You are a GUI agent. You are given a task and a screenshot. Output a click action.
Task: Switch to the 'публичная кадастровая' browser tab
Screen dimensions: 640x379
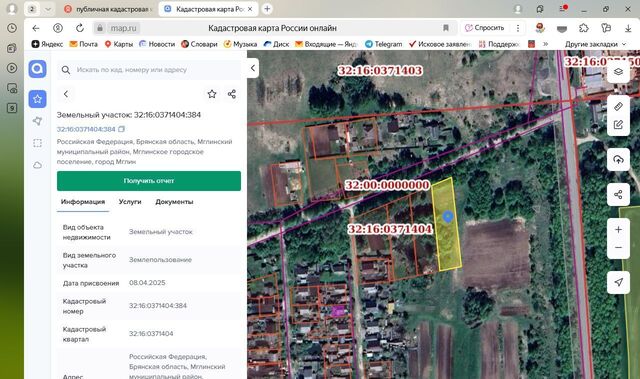click(109, 9)
